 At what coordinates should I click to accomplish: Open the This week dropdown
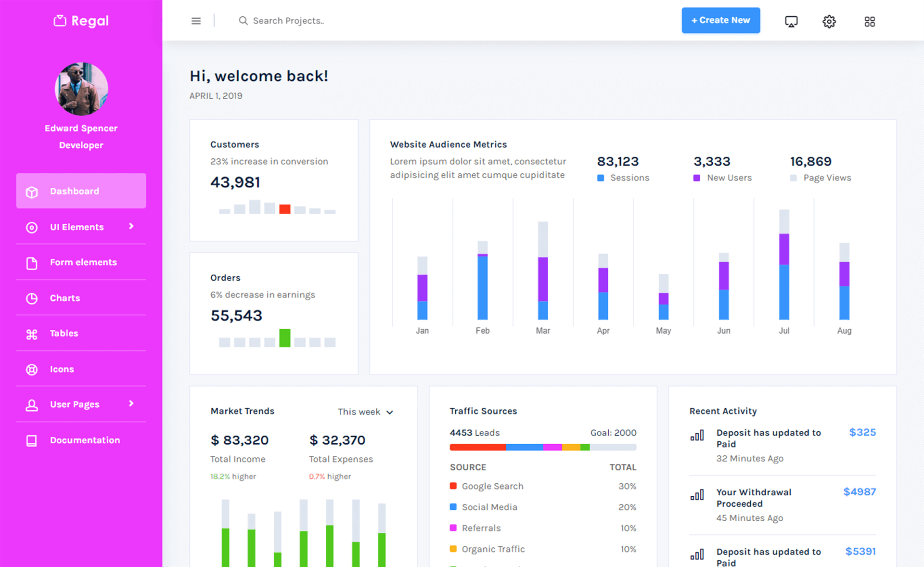tap(365, 412)
